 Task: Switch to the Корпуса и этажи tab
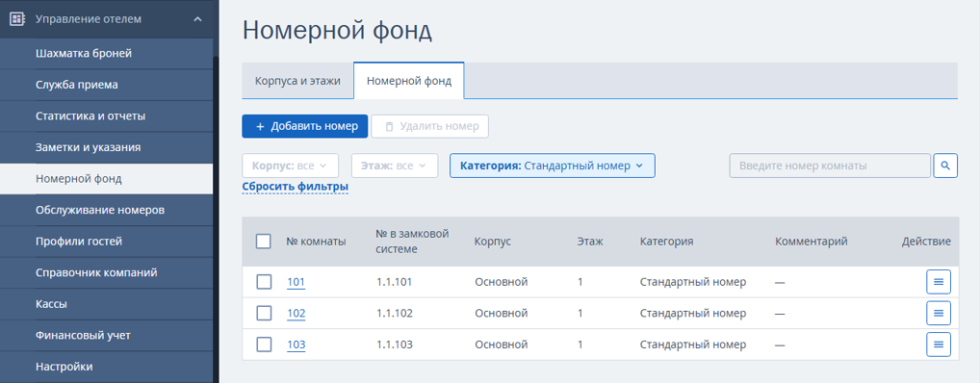point(297,81)
